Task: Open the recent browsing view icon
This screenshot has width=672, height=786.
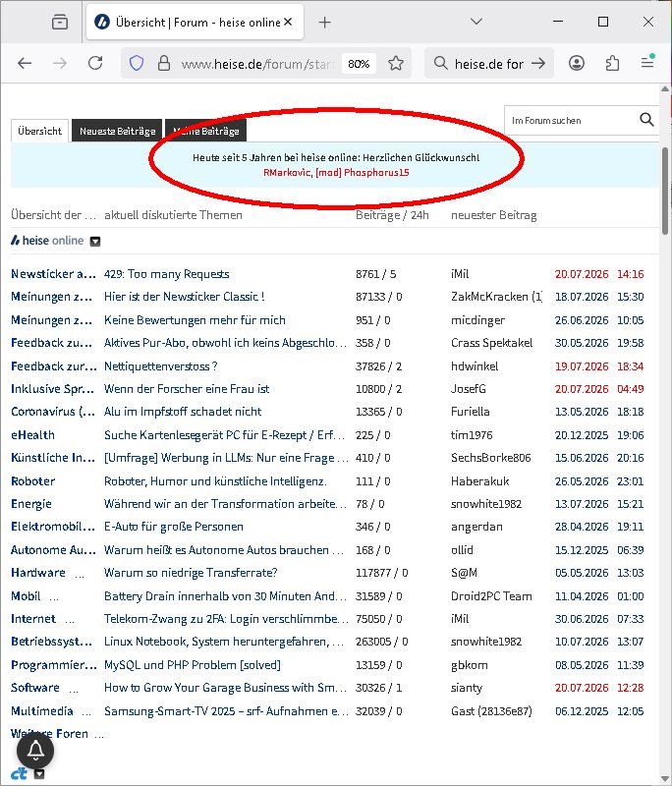Action: coord(60,22)
